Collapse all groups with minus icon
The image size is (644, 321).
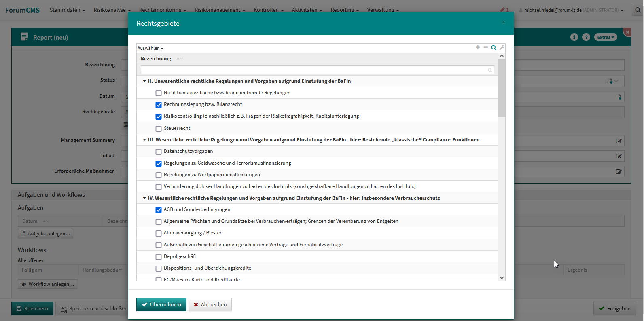pyautogui.click(x=486, y=48)
